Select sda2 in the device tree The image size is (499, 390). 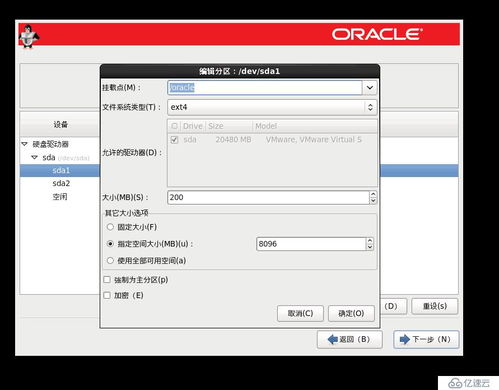[x=61, y=183]
